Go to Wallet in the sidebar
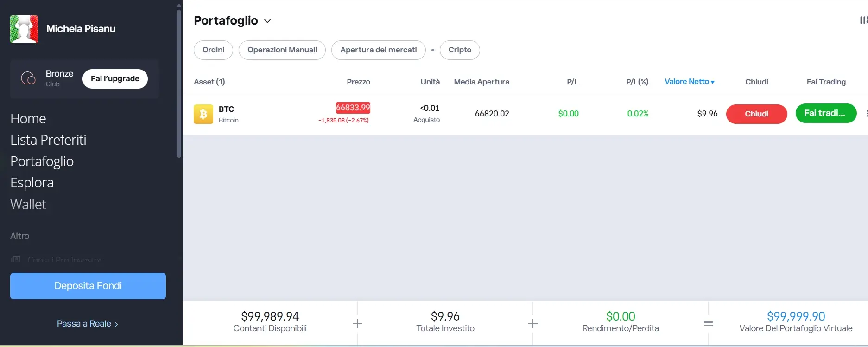Screen dimensions: 868x347 click(28, 205)
